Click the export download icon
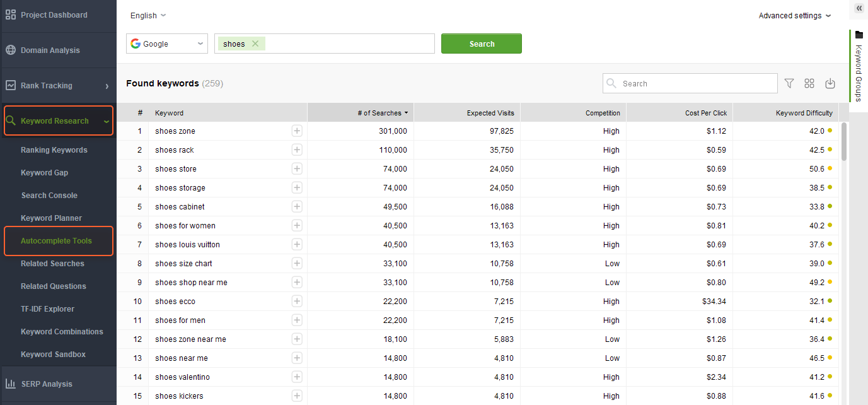Screen dimensions: 868x405 click(830, 83)
